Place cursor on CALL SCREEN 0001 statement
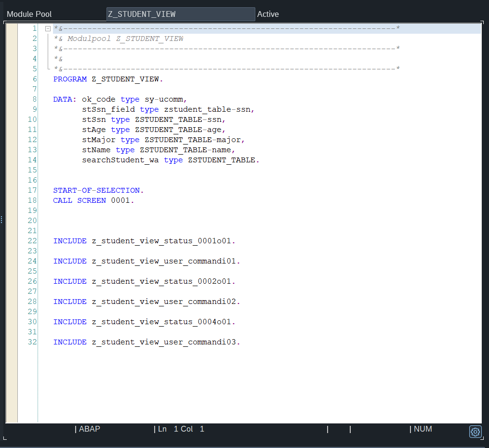Viewport: 489px width, 448px height. [x=93, y=200]
